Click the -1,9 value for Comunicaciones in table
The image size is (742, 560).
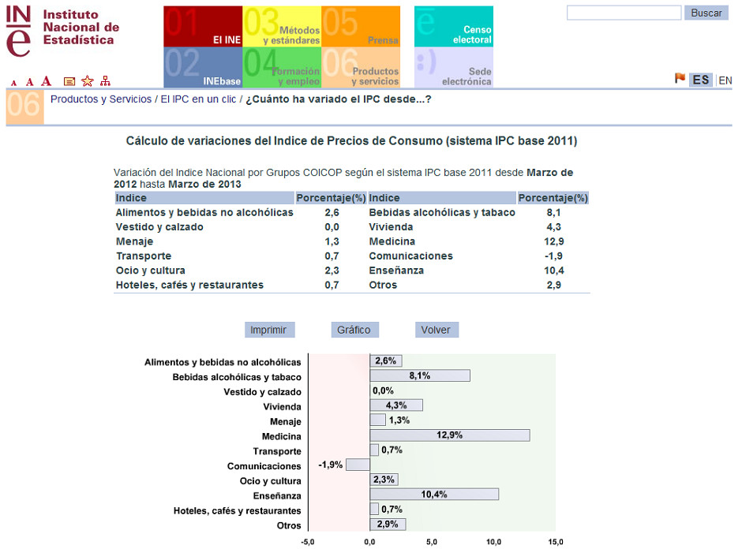click(553, 256)
